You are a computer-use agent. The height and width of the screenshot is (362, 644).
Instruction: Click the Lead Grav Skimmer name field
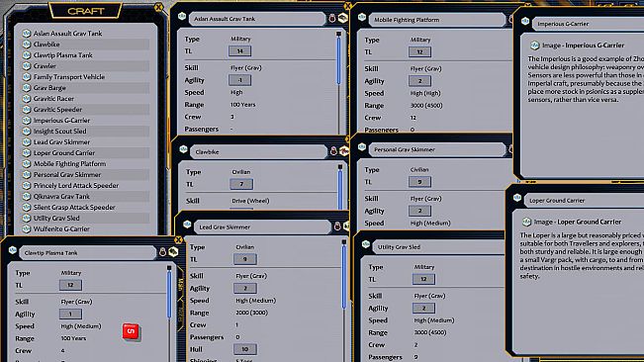[262, 226]
